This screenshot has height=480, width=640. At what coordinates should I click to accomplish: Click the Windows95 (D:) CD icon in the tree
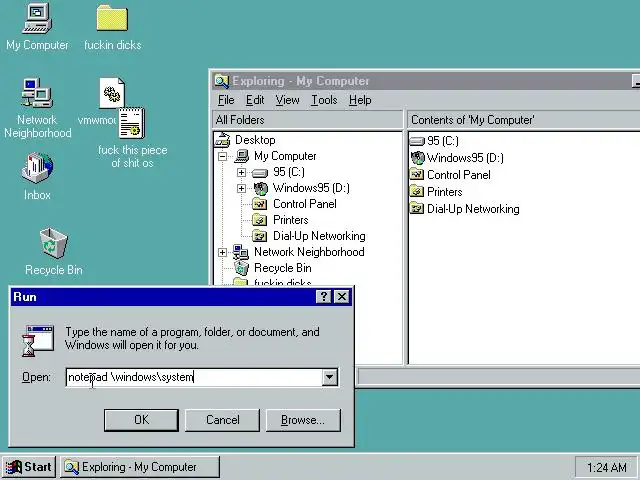260,188
